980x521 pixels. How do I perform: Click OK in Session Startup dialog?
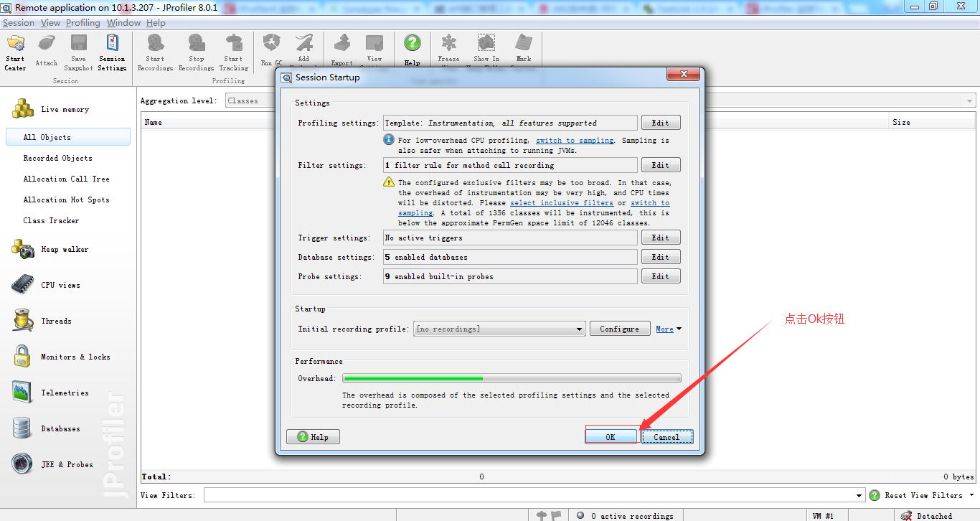tap(611, 436)
